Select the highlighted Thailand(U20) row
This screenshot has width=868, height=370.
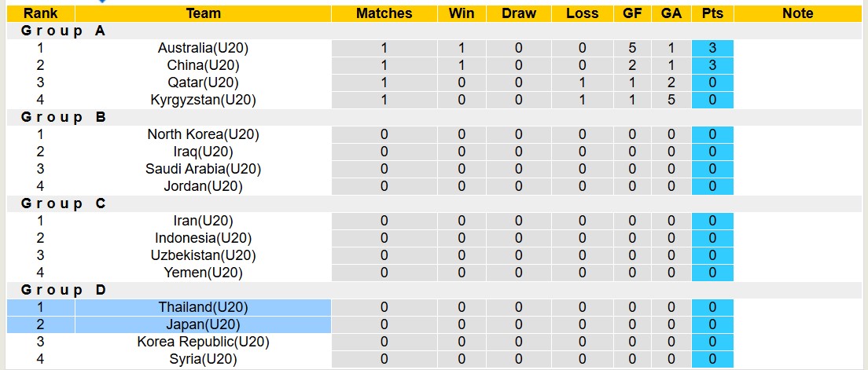coord(203,307)
